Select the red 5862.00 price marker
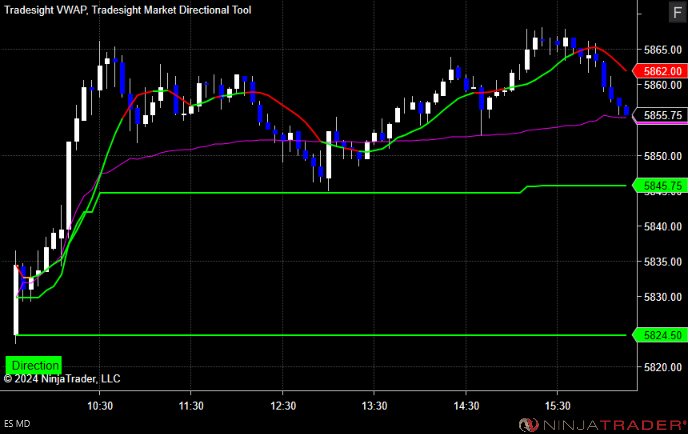The image size is (688, 434). tap(660, 71)
